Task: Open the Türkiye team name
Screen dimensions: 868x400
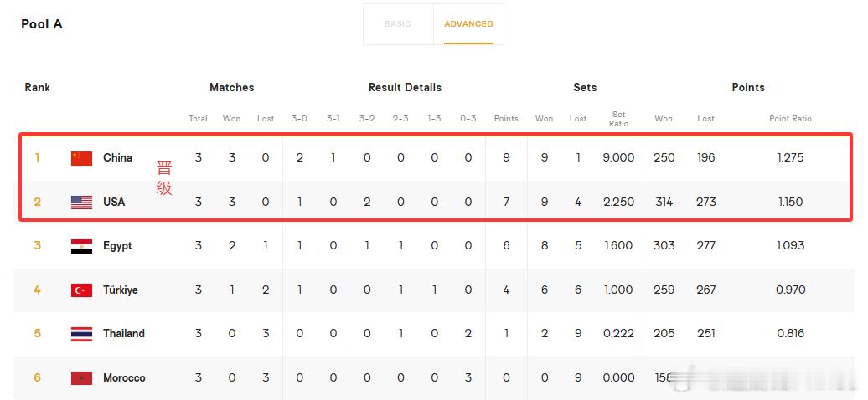Action: point(120,290)
